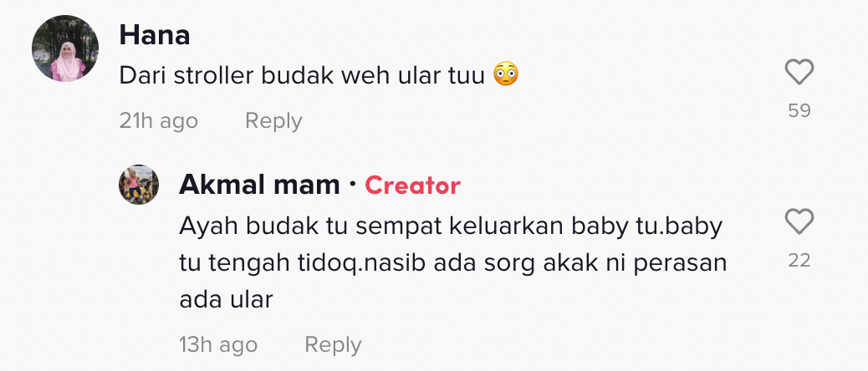Screen dimensions: 868x371
Task: Click the dot separator before Creator
Action: 353,185
